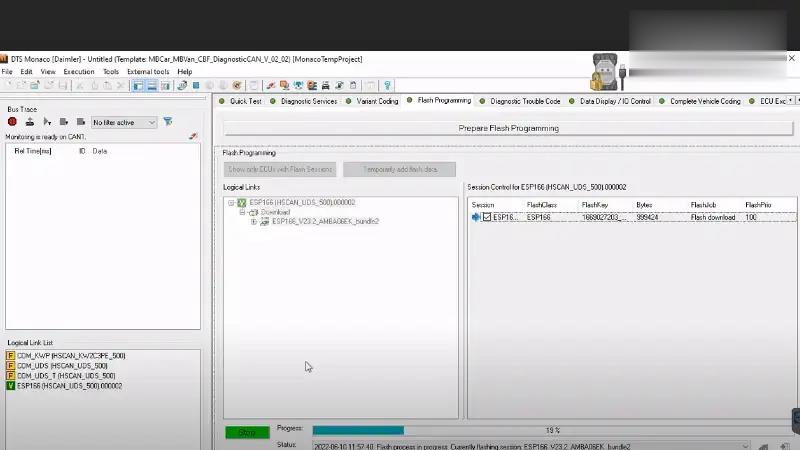Open the File menu
This screenshot has width=800, height=450.
tap(7, 72)
